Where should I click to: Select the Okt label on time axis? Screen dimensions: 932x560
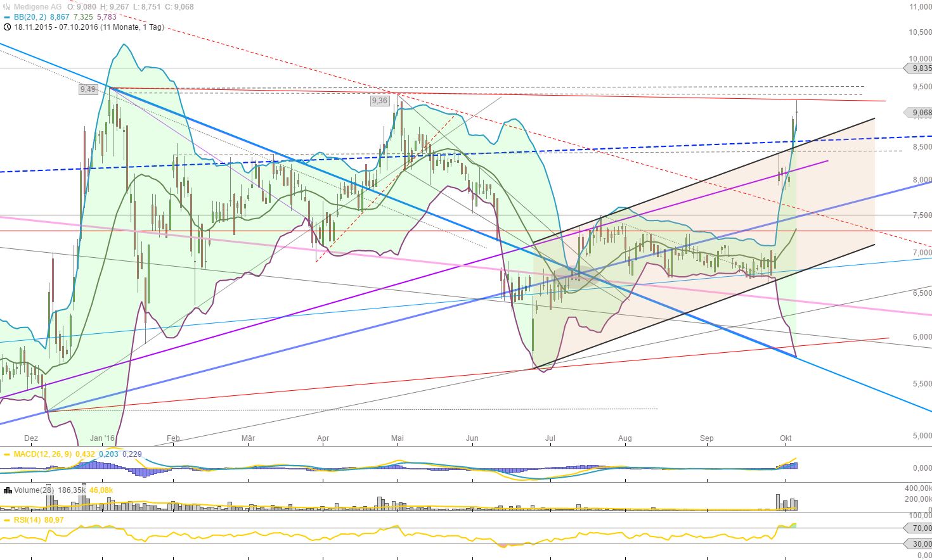tap(786, 438)
